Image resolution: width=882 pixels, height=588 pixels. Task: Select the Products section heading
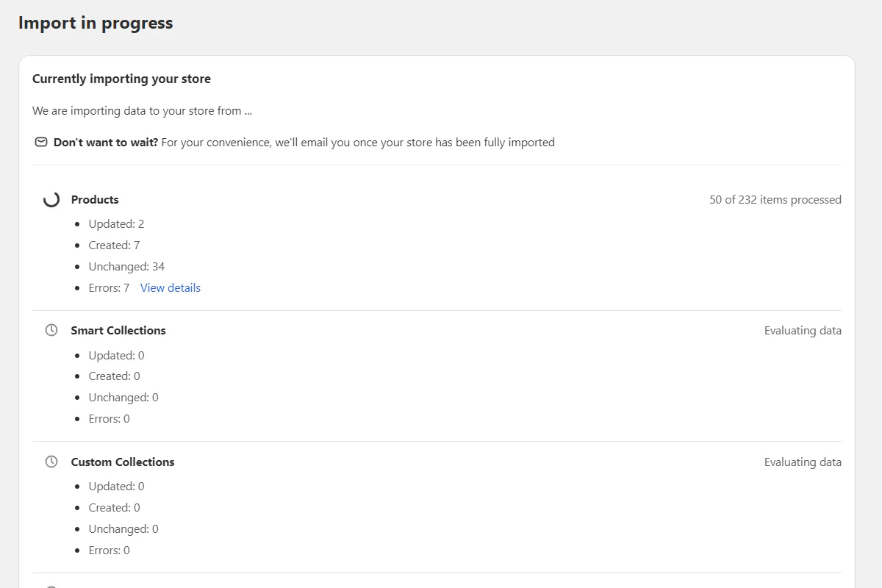point(95,200)
